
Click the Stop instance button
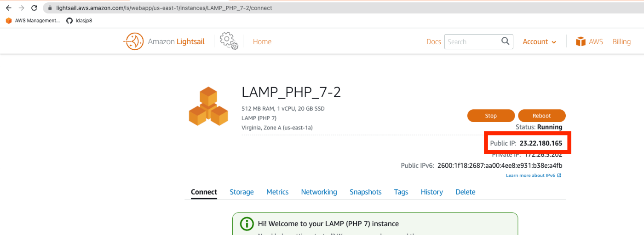coord(491,116)
